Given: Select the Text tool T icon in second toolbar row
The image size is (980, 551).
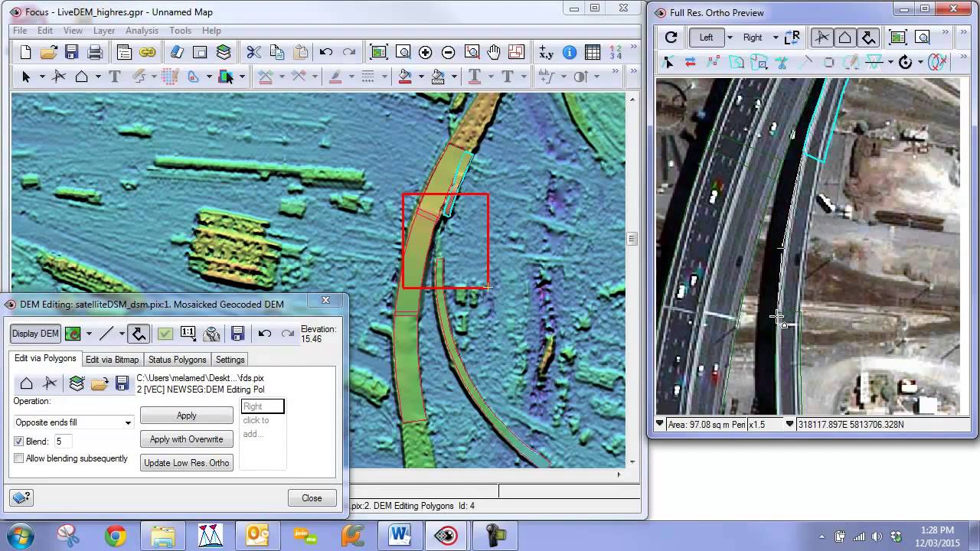Looking at the screenshot, I should [x=115, y=77].
